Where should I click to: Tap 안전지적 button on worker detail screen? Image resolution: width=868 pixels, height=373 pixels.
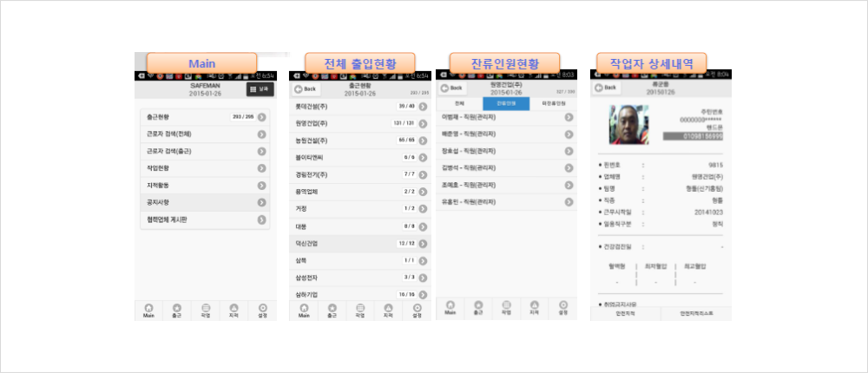pyautogui.click(x=626, y=313)
